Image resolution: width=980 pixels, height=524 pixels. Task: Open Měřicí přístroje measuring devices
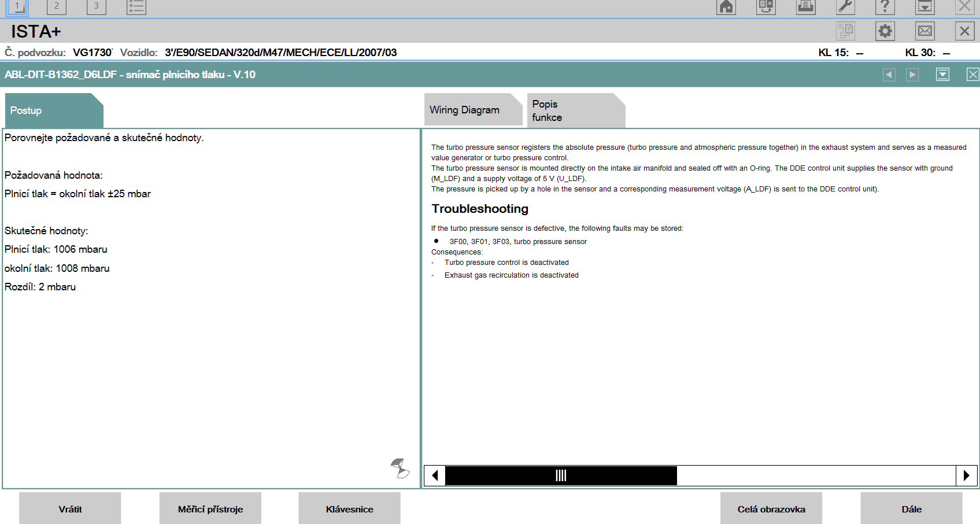click(210, 508)
